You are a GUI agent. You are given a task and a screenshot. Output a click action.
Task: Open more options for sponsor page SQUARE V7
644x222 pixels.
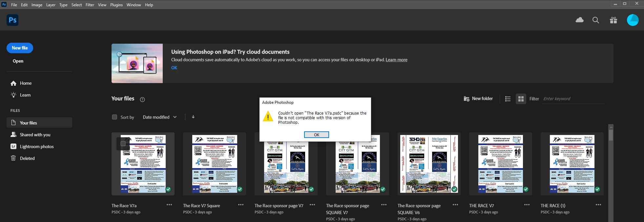click(x=384, y=205)
